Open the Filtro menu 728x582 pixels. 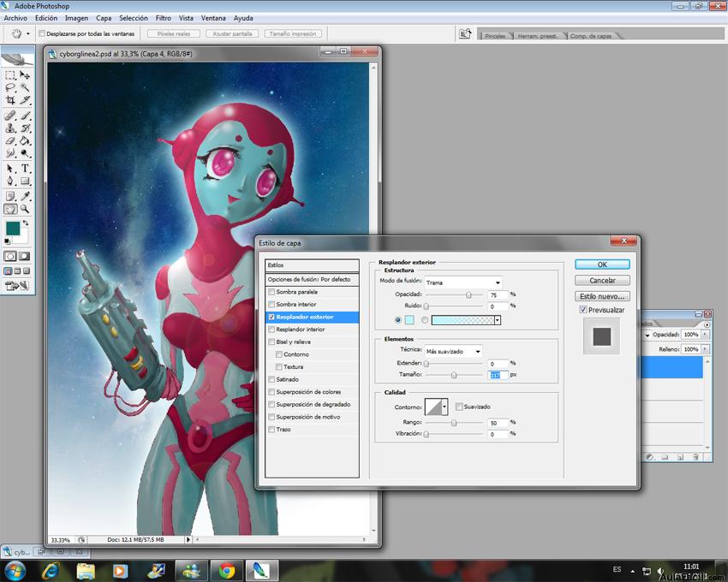pos(163,18)
